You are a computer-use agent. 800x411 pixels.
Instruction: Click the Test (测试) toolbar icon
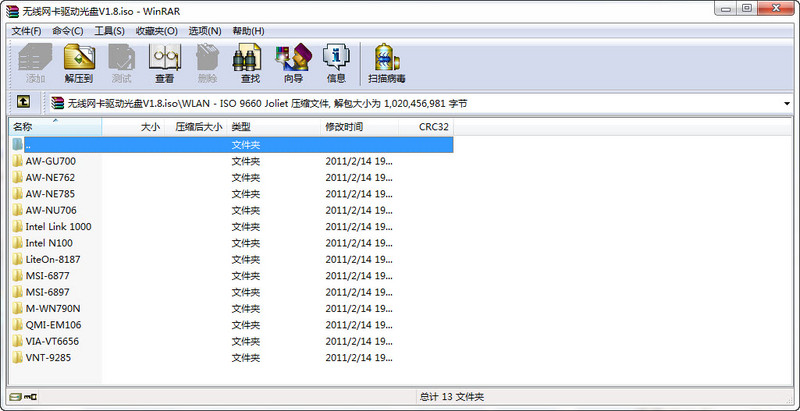point(121,64)
